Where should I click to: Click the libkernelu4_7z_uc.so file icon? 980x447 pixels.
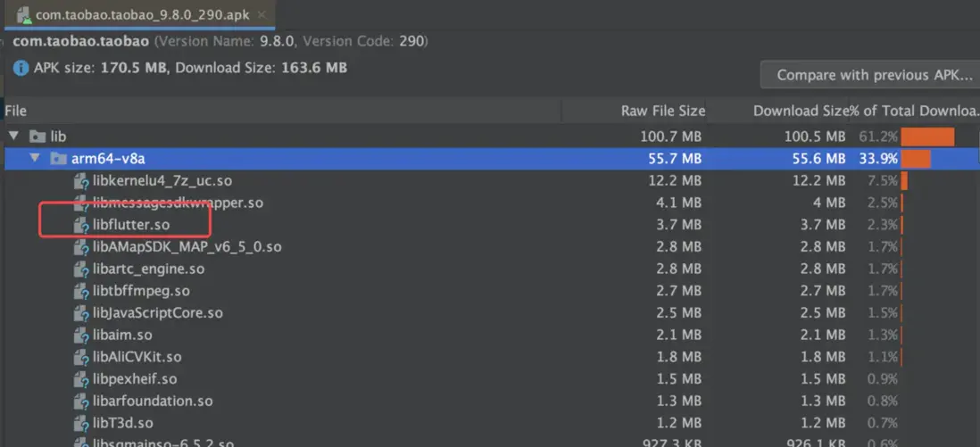pyautogui.click(x=82, y=181)
